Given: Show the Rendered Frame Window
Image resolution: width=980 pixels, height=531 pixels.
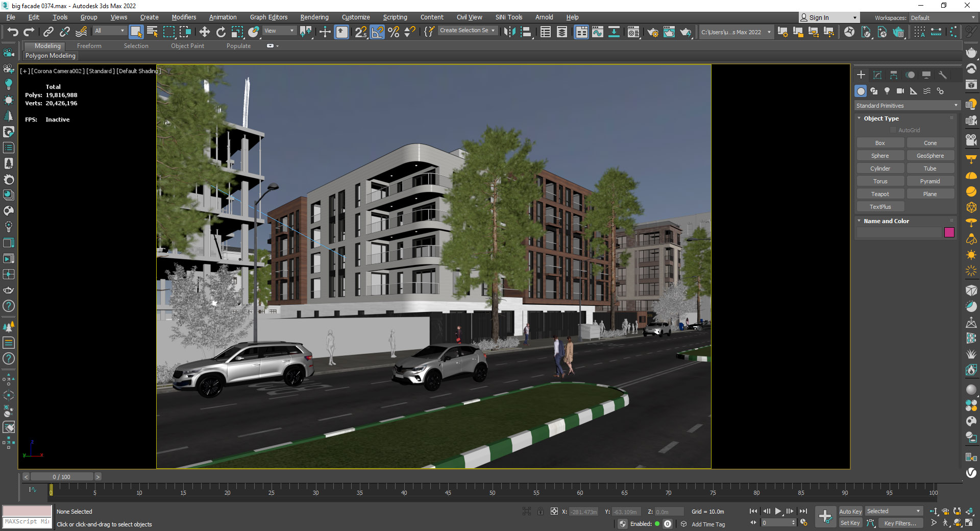Looking at the screenshot, I should pos(669,32).
